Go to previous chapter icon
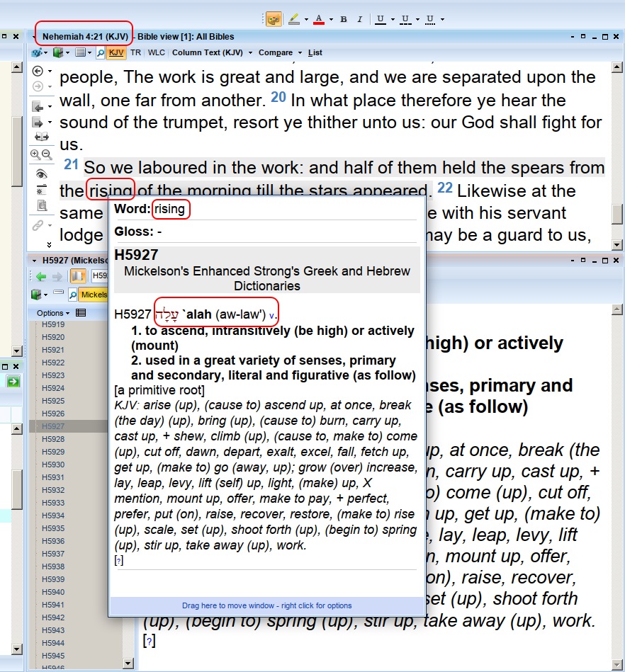This screenshot has width=625, height=672. 38,107
